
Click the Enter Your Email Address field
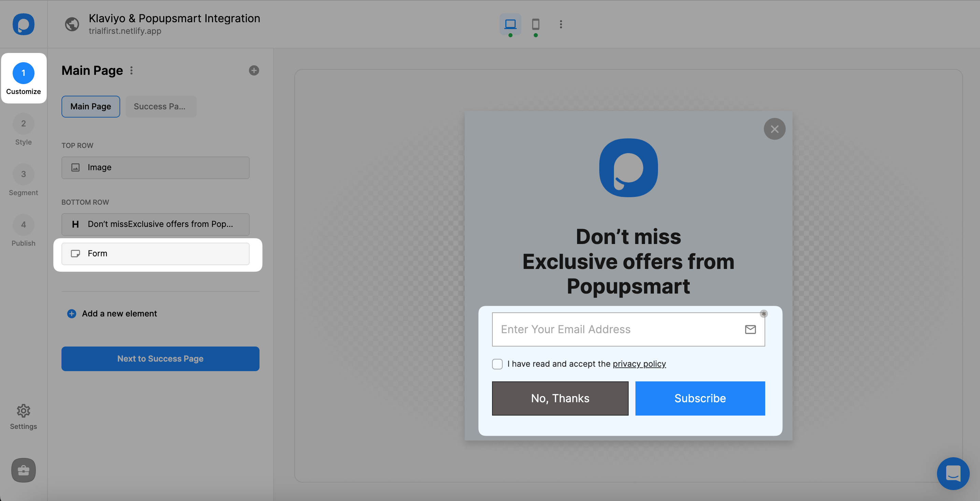pos(628,329)
